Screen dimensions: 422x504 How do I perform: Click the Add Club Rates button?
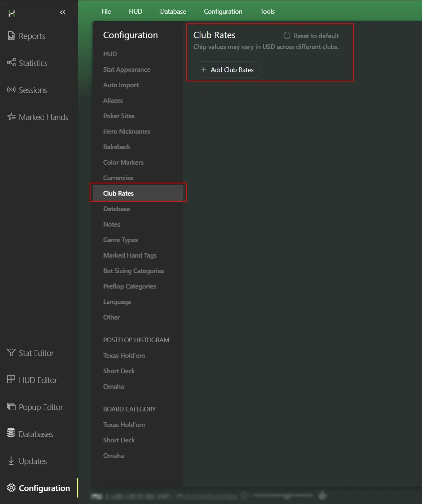[x=227, y=70]
